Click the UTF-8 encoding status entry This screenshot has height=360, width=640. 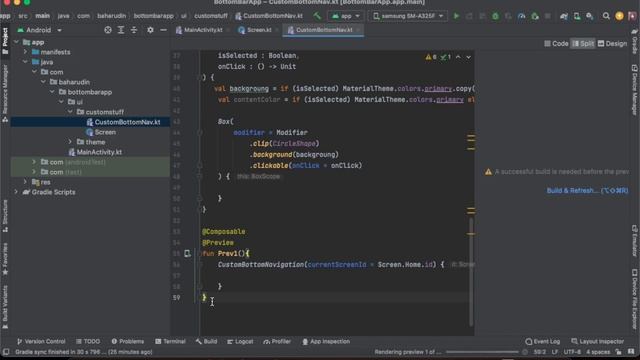[572, 352]
